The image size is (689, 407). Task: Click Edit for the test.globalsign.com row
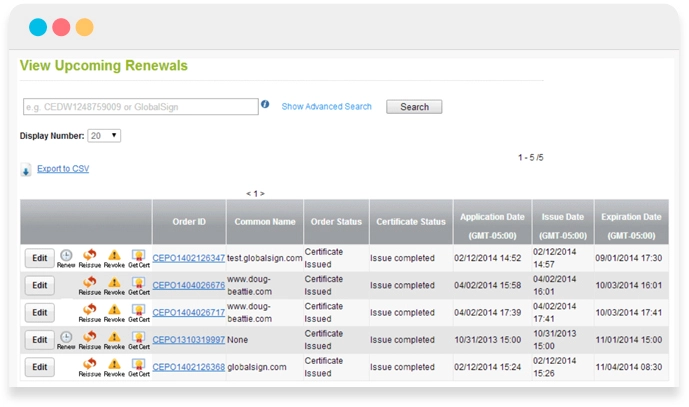[39, 258]
